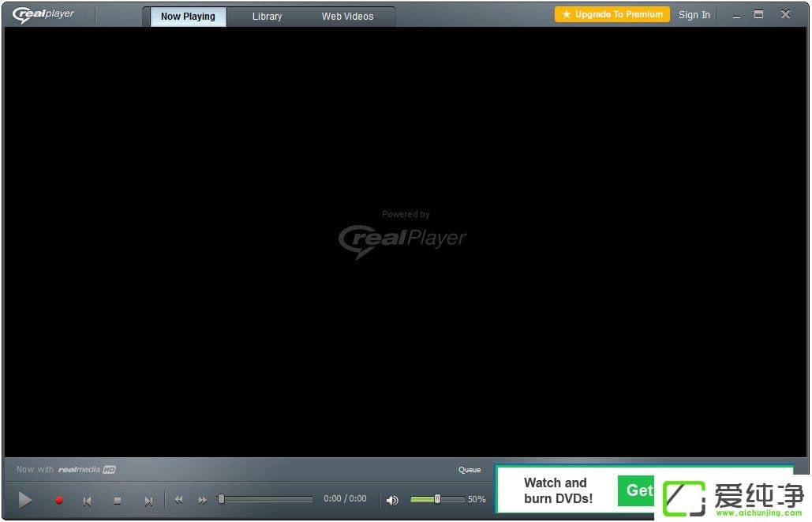Click Upgrade To Premium button
This screenshot has width=812, height=522.
[x=612, y=14]
